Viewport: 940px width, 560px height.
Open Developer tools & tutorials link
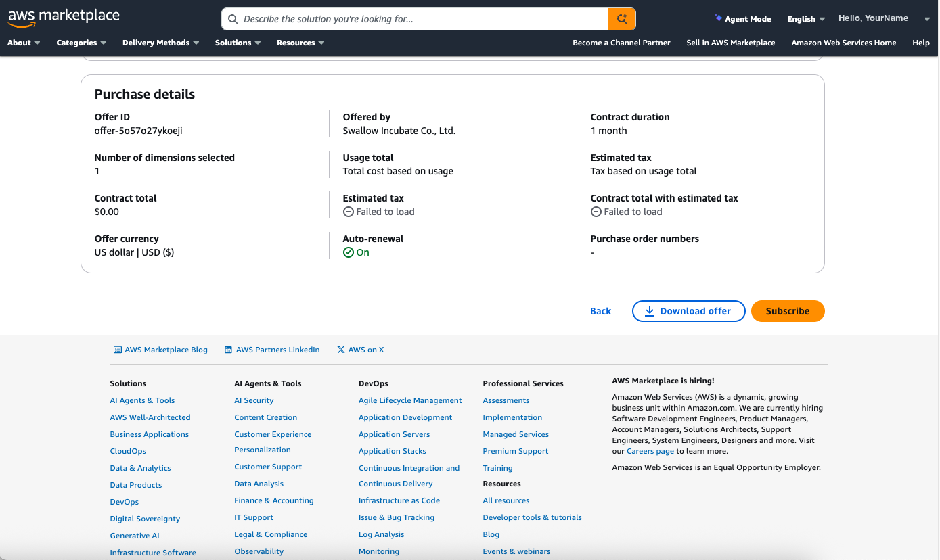tap(532, 517)
